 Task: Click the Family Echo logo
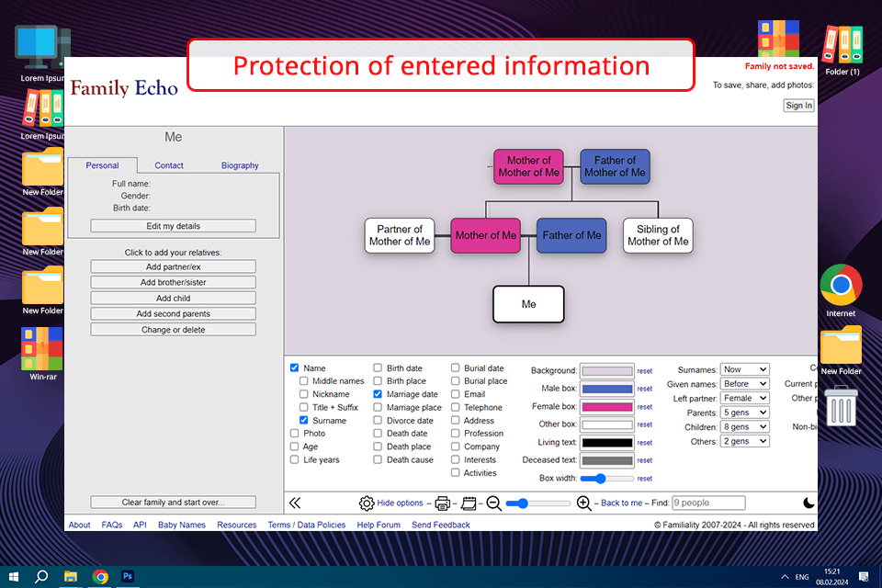124,88
